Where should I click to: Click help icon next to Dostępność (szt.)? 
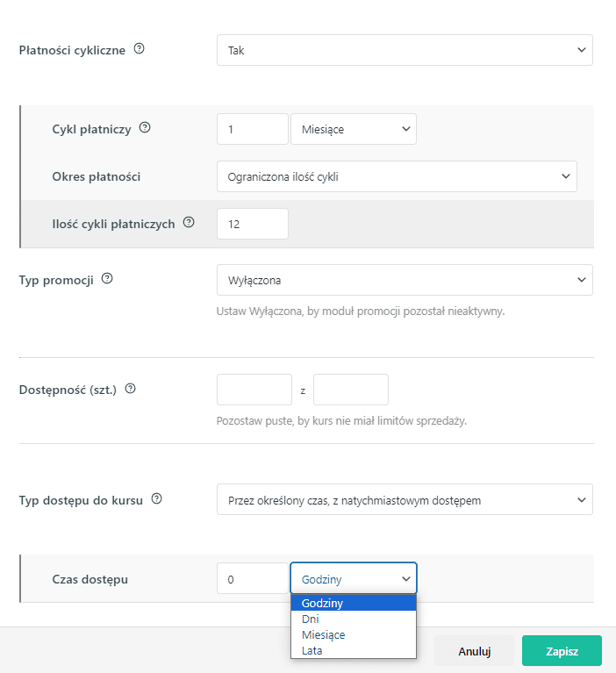[130, 389]
